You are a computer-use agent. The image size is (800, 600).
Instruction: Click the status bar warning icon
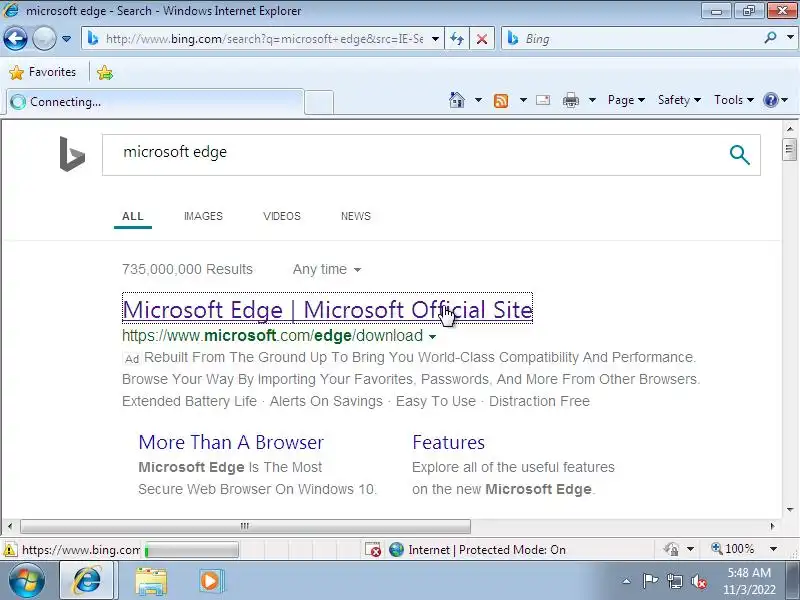pyautogui.click(x=9, y=550)
